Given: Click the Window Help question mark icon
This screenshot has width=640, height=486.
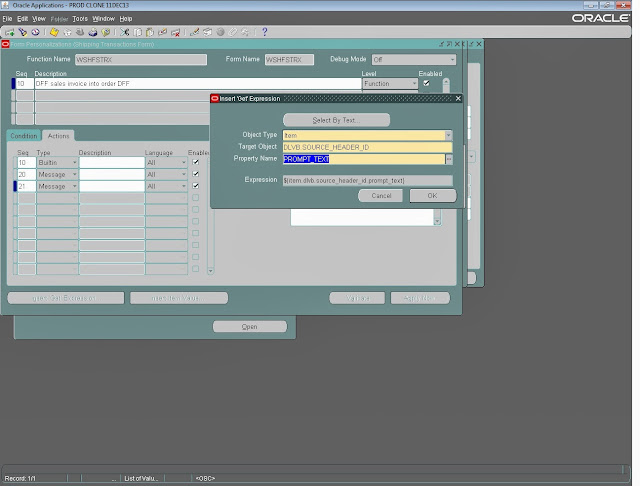Looking at the screenshot, I should (x=264, y=32).
